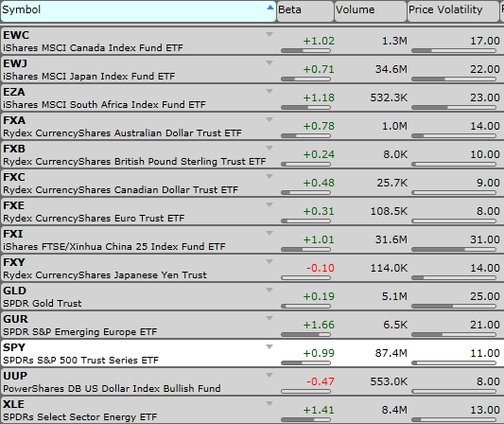Click the price volatility bar for FXI
Screen dimensions: 504x424
click(454, 249)
